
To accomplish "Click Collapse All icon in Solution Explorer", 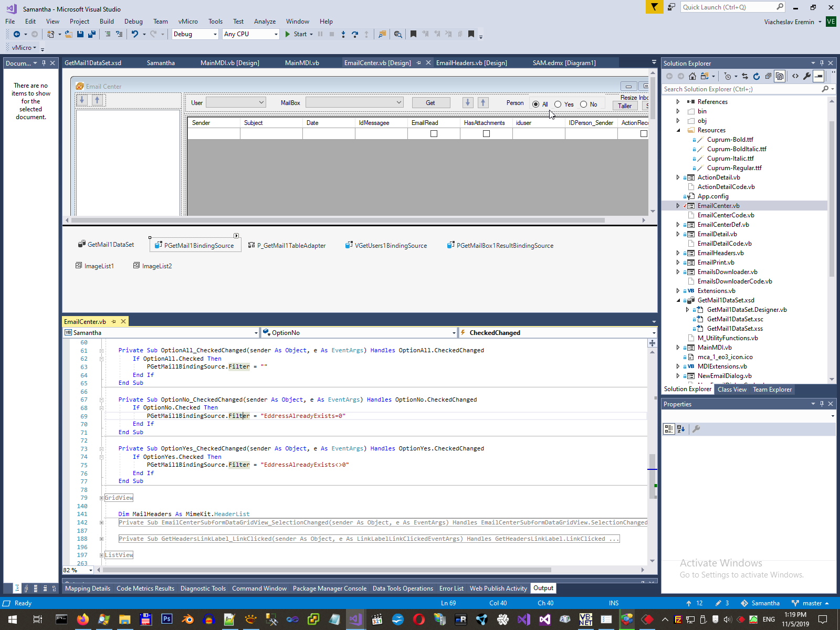I will click(768, 76).
